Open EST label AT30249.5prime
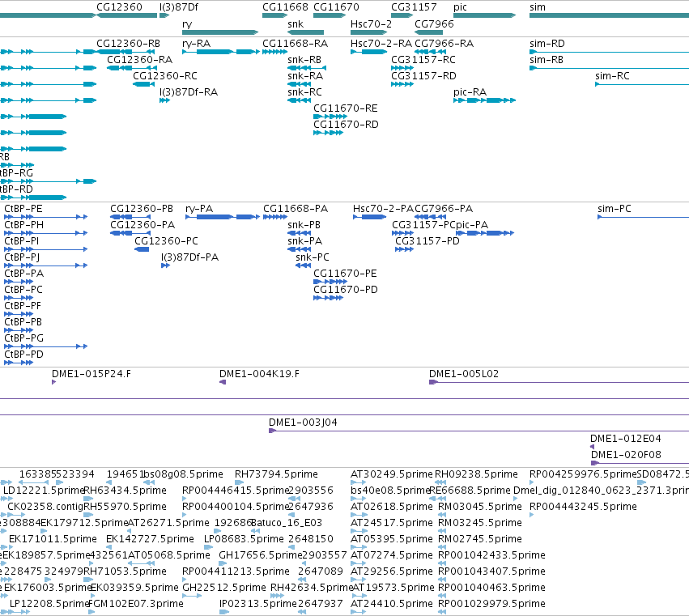This screenshot has width=689, height=616. coord(392,474)
